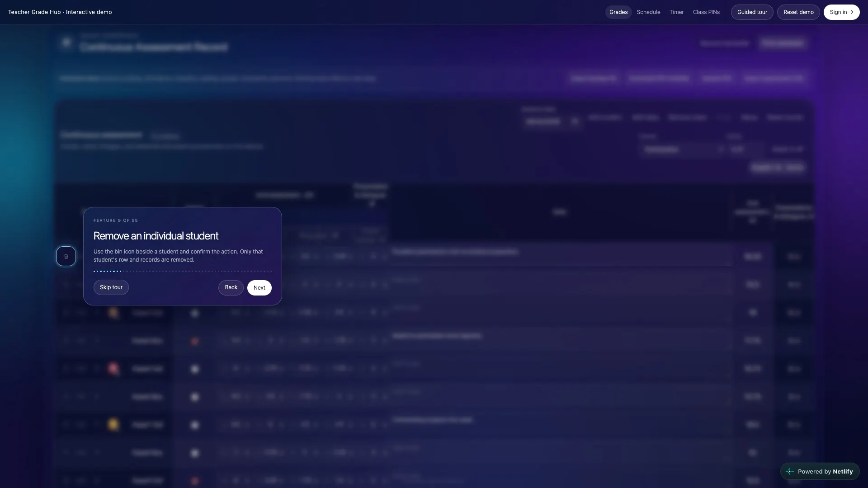Click the "FEATURE 9 OF 55" label

(116, 221)
